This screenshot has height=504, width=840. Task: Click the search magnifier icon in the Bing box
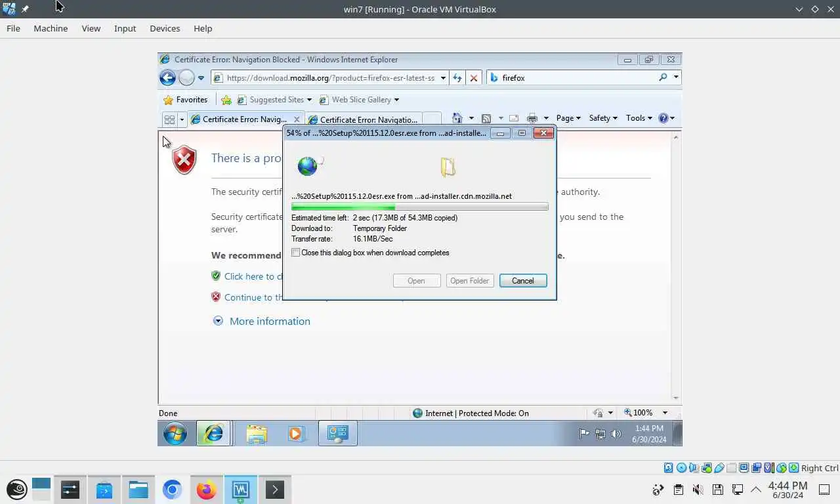pos(663,77)
